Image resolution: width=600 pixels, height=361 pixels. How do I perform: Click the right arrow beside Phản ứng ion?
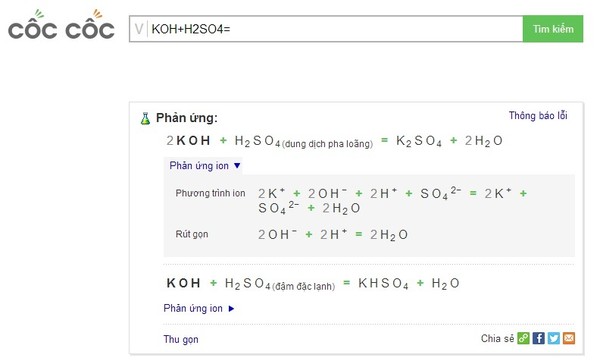(231, 309)
